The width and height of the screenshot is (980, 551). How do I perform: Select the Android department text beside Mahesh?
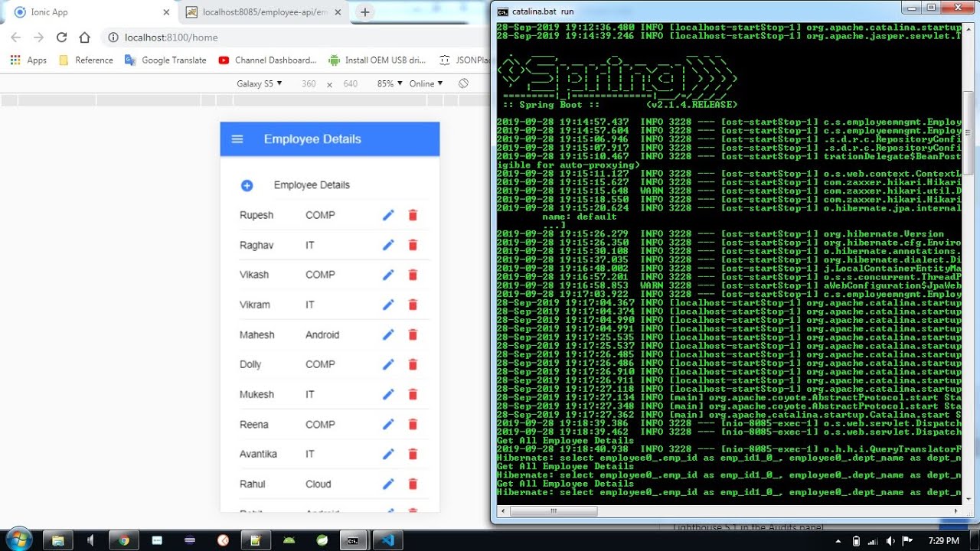(x=322, y=334)
